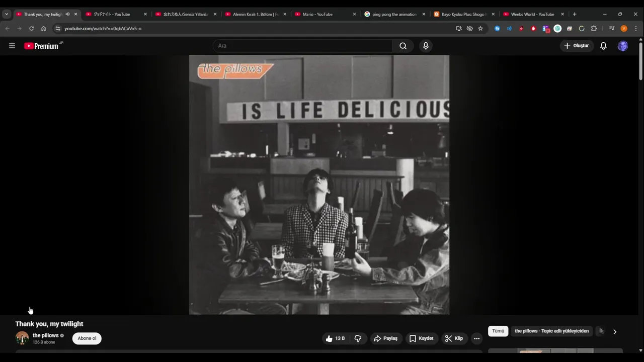644x362 pixels.
Task: Click the video title 'Thank you, my twilight'
Action: tap(49, 324)
